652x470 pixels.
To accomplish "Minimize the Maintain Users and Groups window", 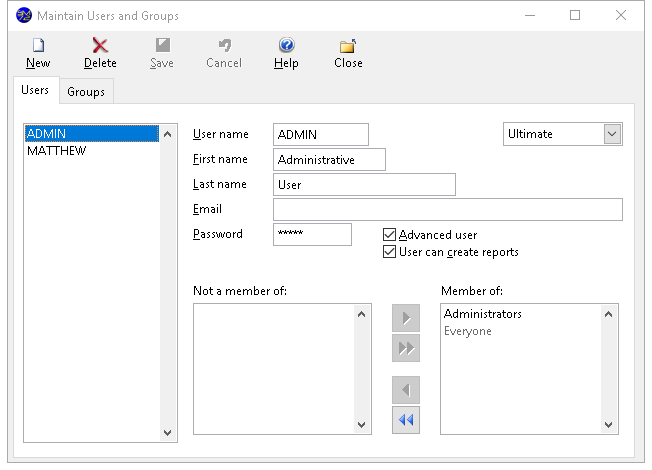I will pyautogui.click(x=530, y=15).
